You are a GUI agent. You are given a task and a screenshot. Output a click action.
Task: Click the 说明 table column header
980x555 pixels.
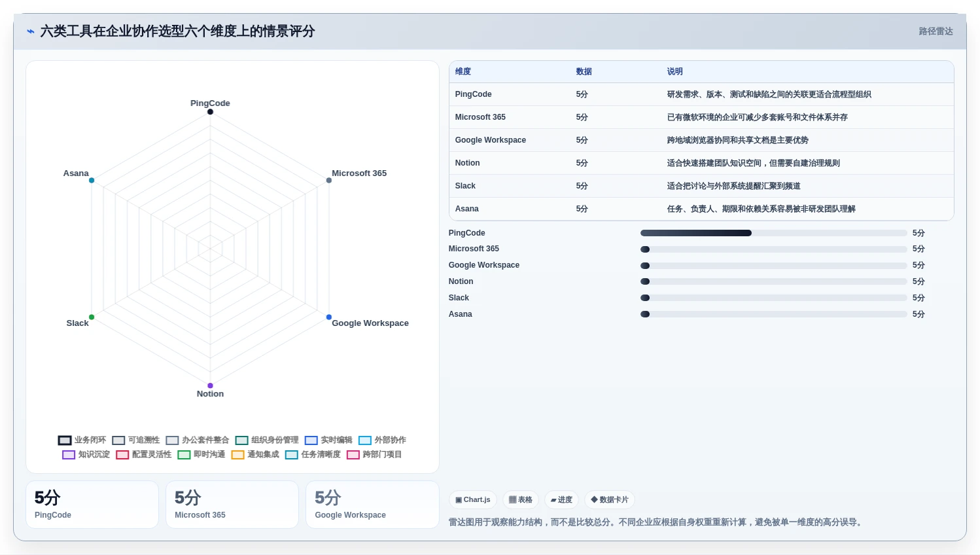[x=675, y=72]
